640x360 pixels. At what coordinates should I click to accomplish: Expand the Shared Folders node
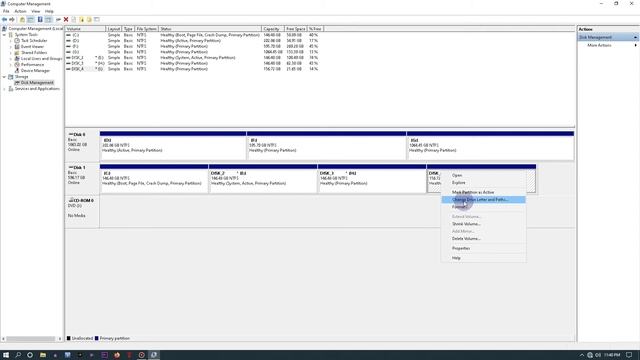coord(11,53)
